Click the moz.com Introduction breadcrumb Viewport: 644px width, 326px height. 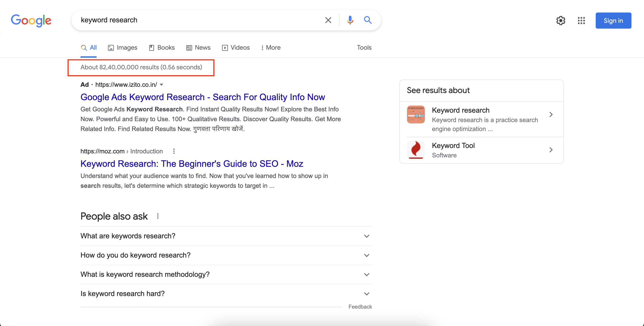pos(121,151)
